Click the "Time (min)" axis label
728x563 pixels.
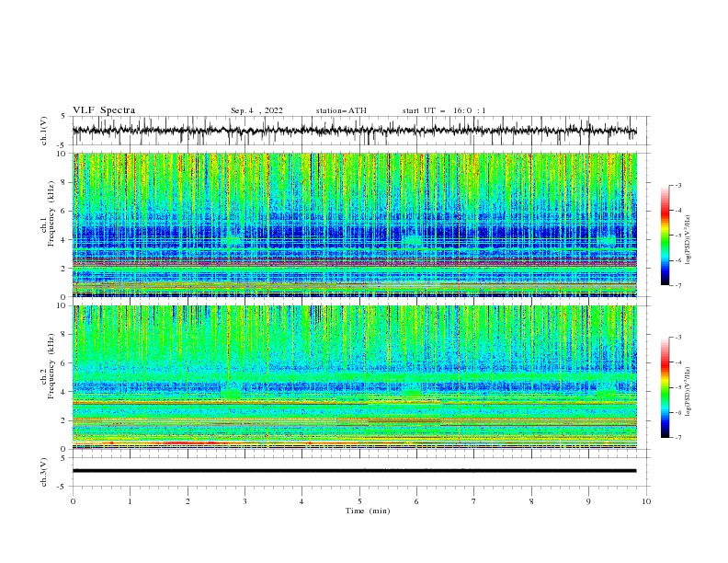tap(368, 511)
